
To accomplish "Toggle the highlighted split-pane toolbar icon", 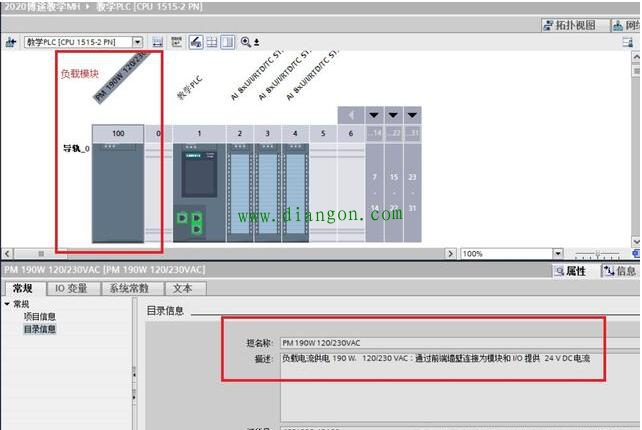I will coord(228,42).
